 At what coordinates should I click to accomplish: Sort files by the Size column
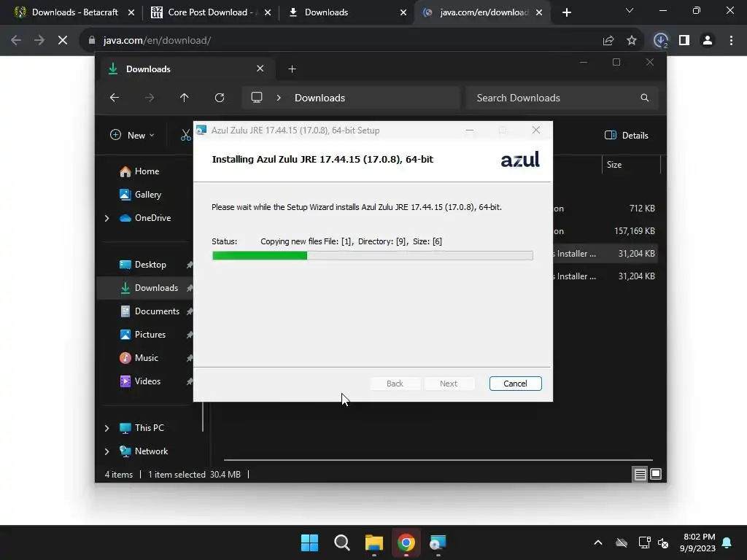click(x=631, y=165)
